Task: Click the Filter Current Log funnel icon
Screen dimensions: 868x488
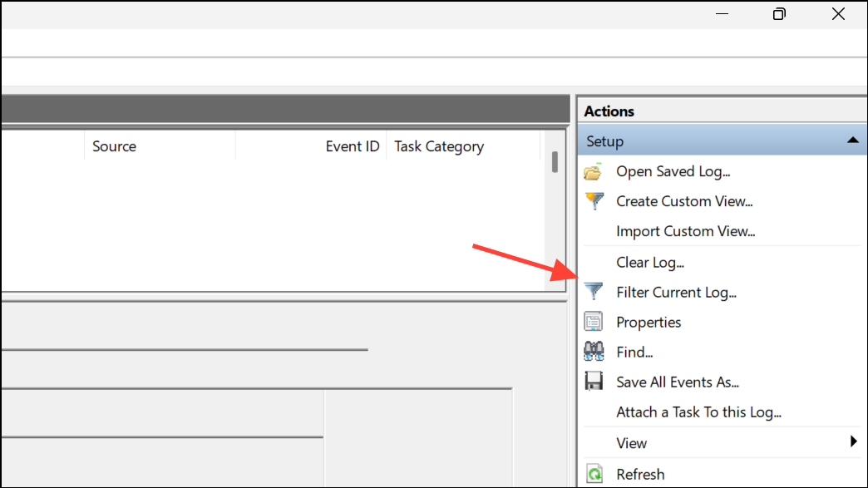Action: (x=594, y=292)
